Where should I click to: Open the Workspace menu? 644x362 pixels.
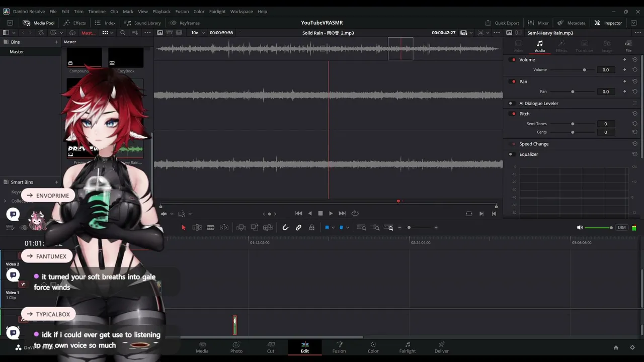coord(242,12)
